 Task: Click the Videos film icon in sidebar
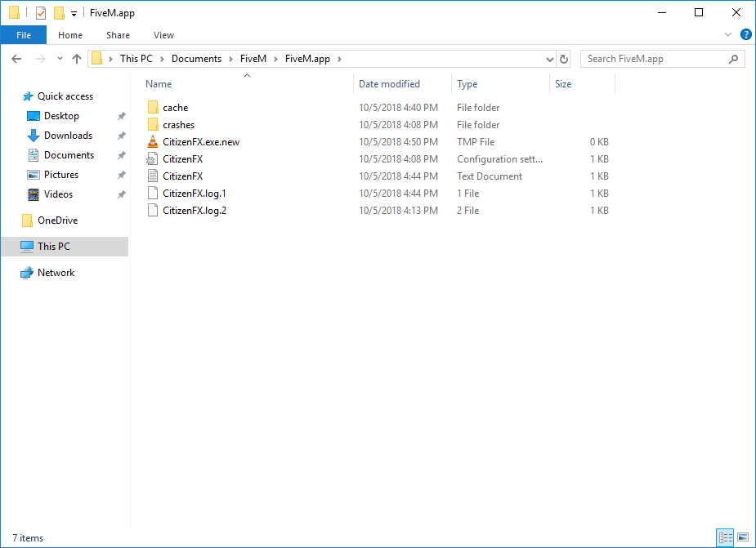click(x=34, y=194)
